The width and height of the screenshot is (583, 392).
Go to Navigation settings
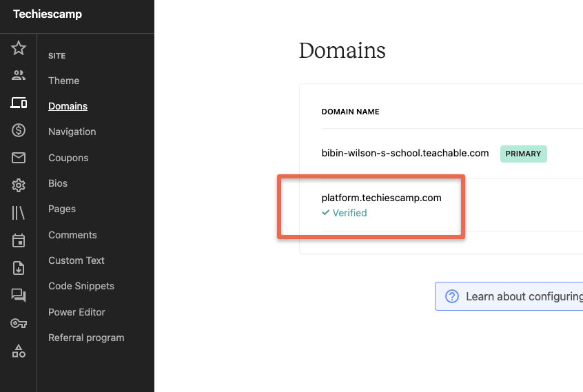(x=72, y=132)
